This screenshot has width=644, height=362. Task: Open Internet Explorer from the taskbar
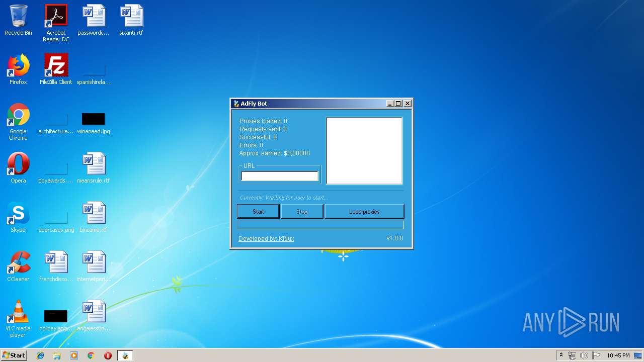40,355
